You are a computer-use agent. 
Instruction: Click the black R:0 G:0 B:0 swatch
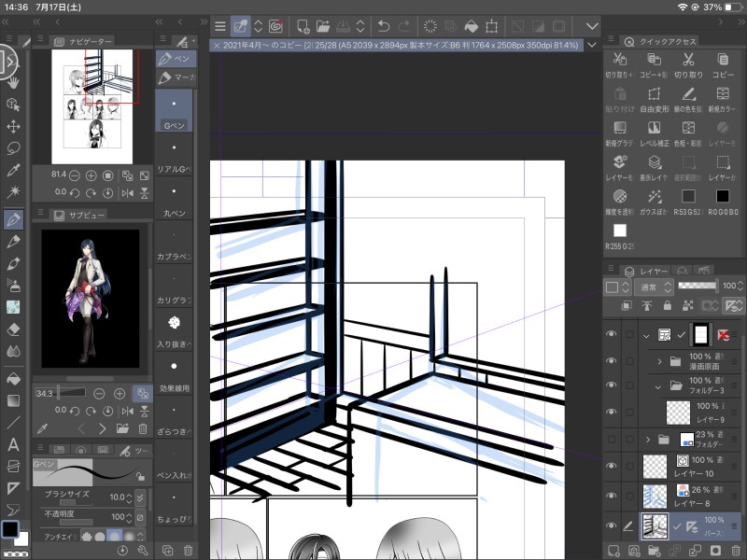722,196
